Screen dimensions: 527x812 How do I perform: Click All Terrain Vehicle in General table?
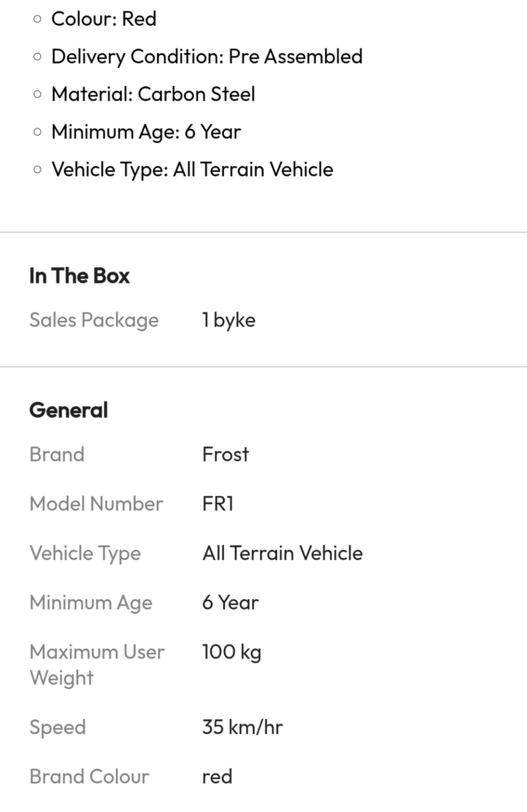pos(283,553)
